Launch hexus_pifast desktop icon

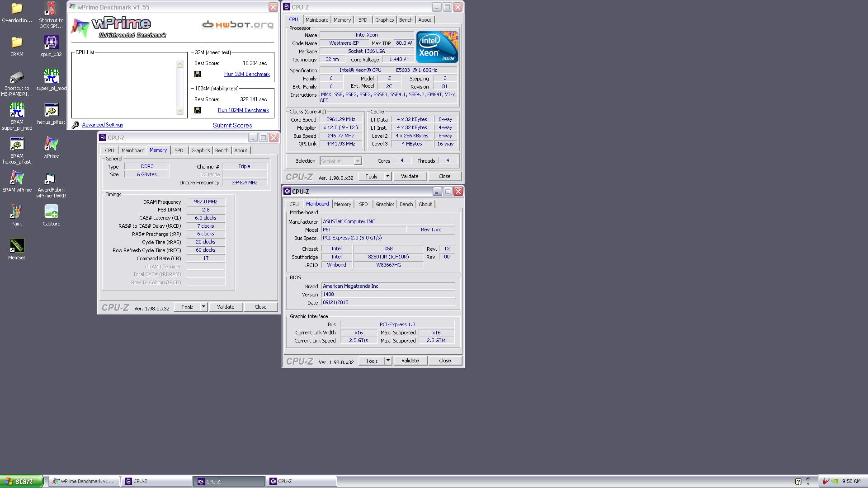(51, 114)
